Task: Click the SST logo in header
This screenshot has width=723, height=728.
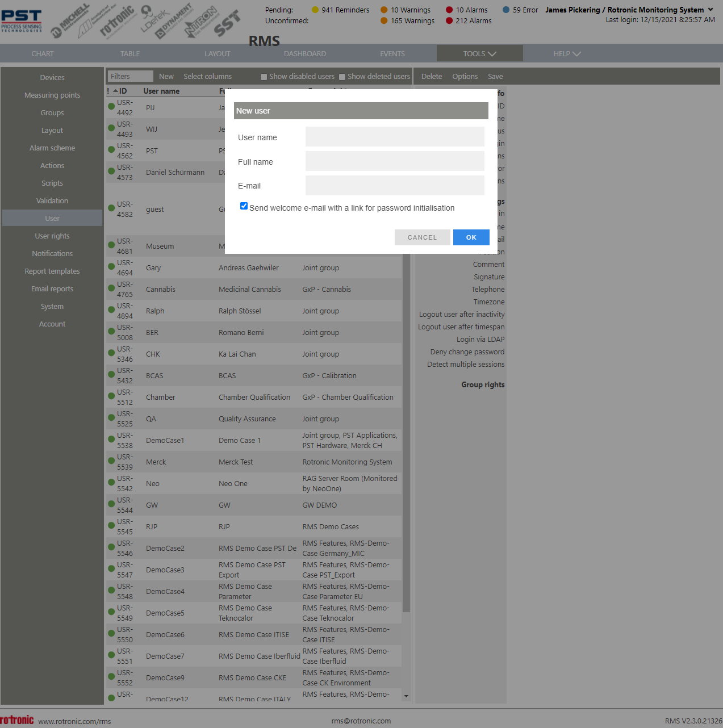Action: (227, 24)
